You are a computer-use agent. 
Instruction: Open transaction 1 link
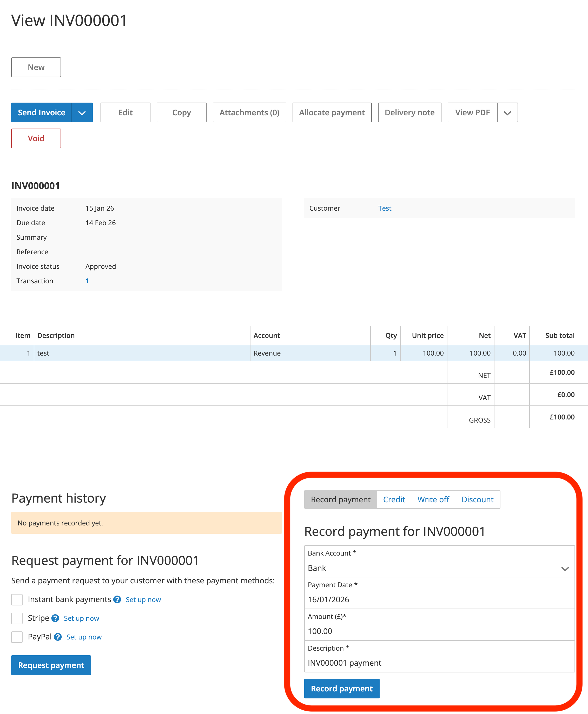click(x=87, y=281)
